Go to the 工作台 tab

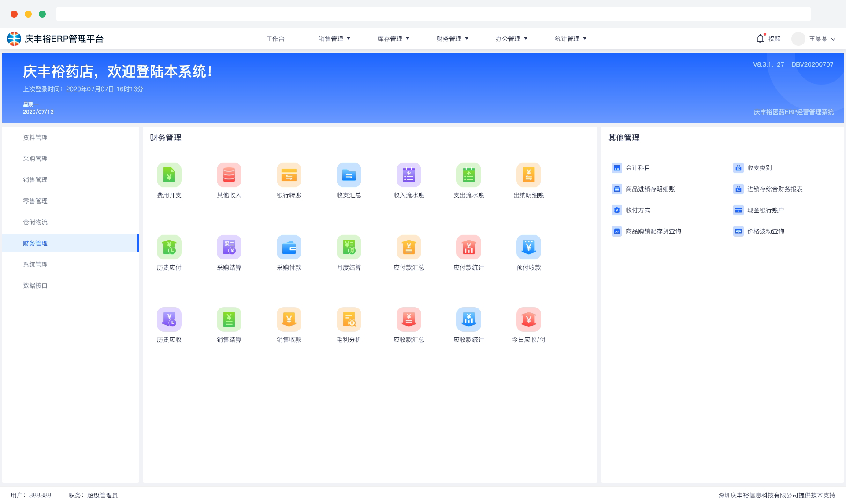[275, 39]
